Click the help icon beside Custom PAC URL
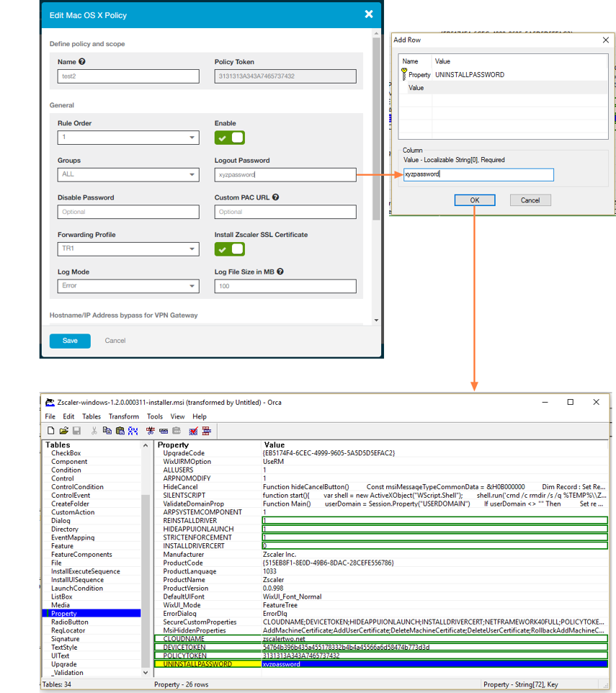 click(x=275, y=197)
